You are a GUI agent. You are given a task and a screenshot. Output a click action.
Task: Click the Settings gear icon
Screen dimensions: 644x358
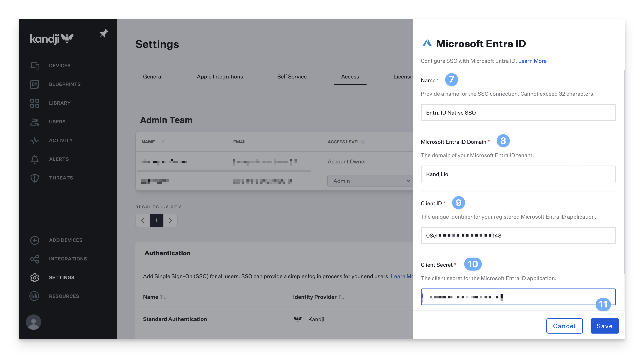[35, 278]
